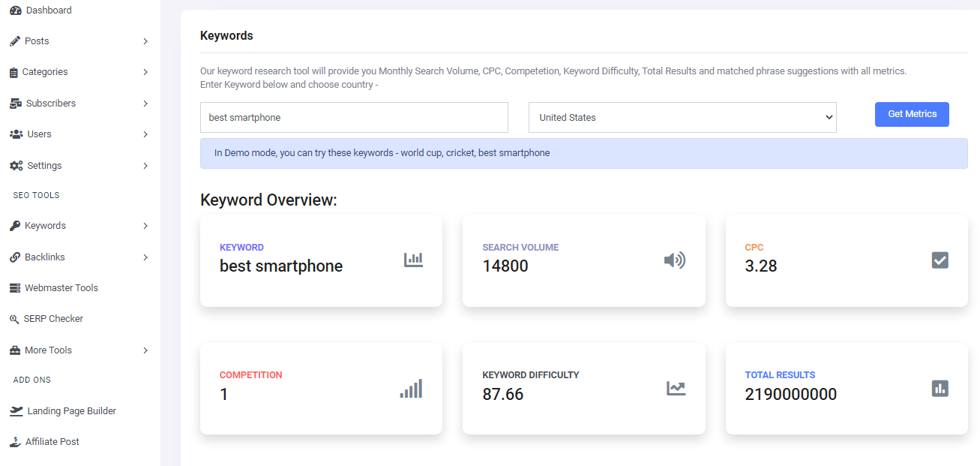Click inside the keyword search field

(353, 117)
